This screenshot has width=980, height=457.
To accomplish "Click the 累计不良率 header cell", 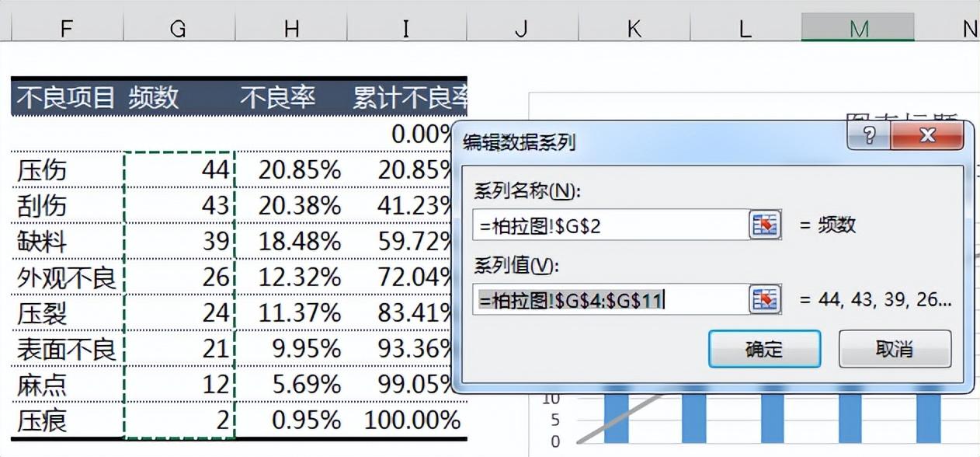I will (x=408, y=97).
